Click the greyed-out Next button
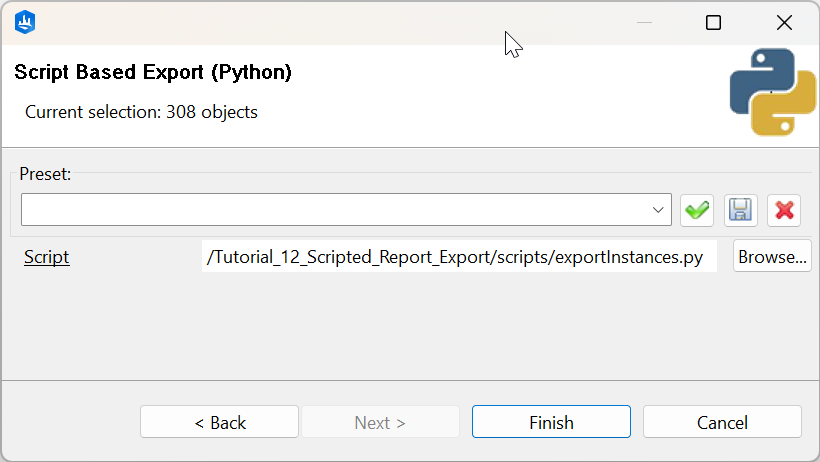This screenshot has height=462, width=820. pyautogui.click(x=380, y=422)
